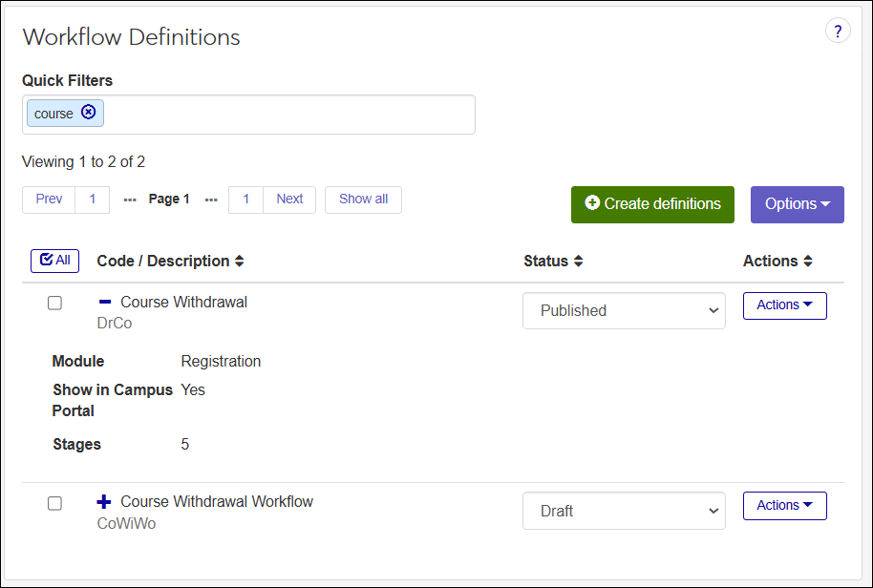
Task: Click the Show all button
Action: click(363, 199)
